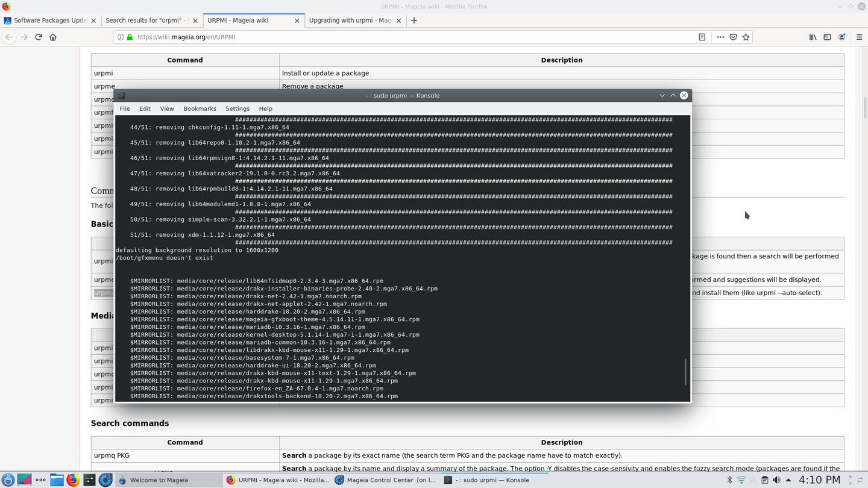This screenshot has height=488, width=868.
Task: Click Konsole window menu icon in titlebar
Action: point(121,95)
